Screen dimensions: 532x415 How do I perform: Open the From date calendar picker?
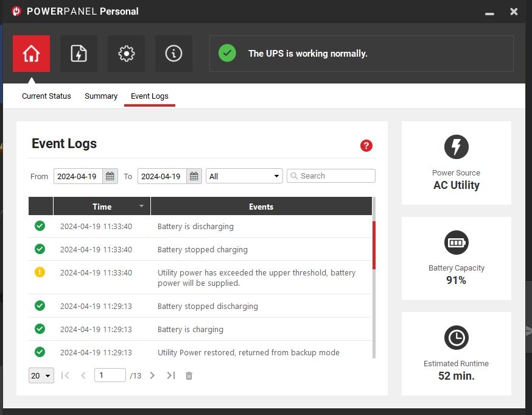(x=110, y=176)
